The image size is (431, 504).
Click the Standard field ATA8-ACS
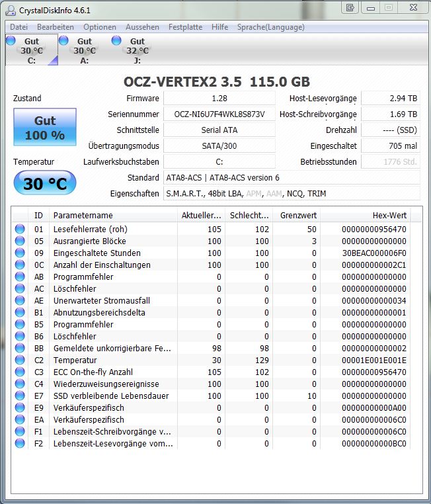[292, 178]
